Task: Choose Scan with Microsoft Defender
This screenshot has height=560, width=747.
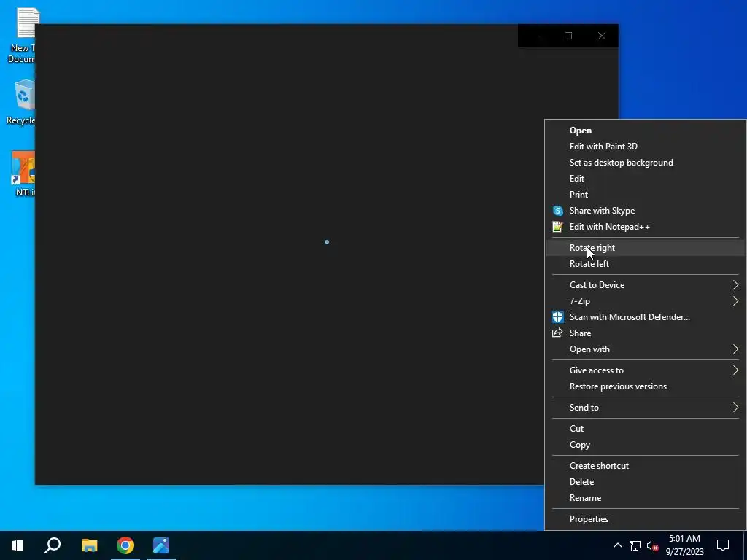Action: [646, 317]
